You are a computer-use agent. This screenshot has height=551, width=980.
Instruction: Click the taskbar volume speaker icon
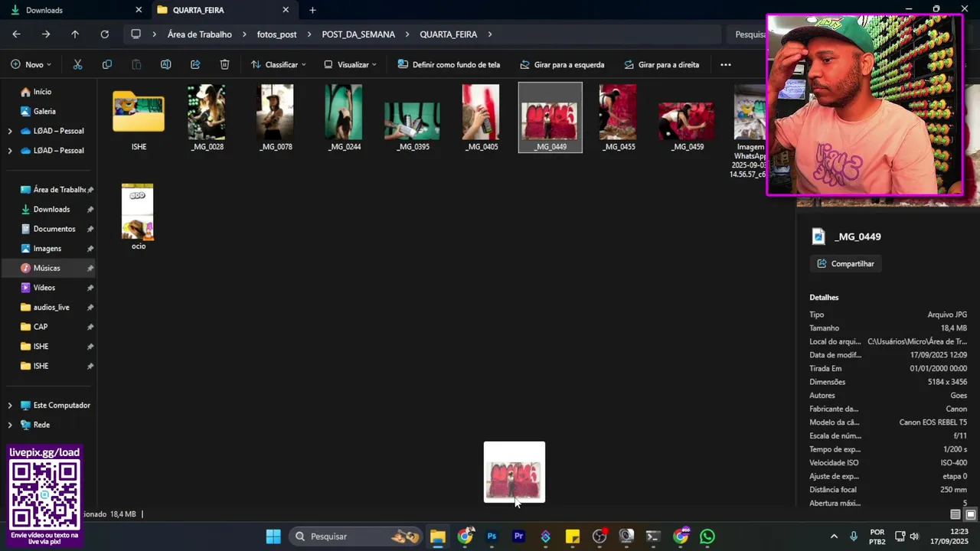[914, 536]
